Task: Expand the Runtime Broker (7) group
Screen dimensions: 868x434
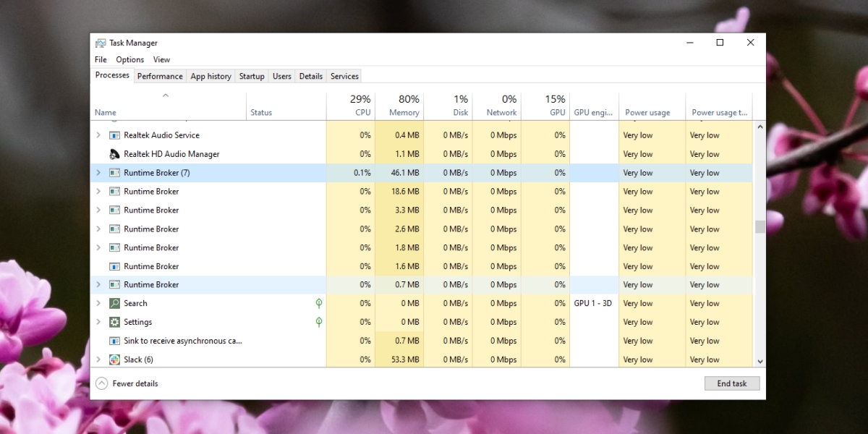Action: [99, 172]
